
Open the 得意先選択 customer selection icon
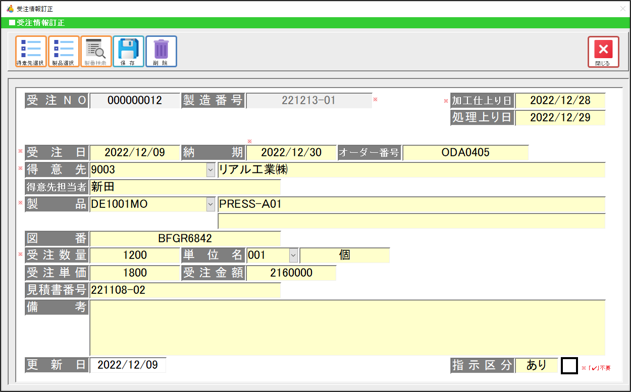(31, 51)
